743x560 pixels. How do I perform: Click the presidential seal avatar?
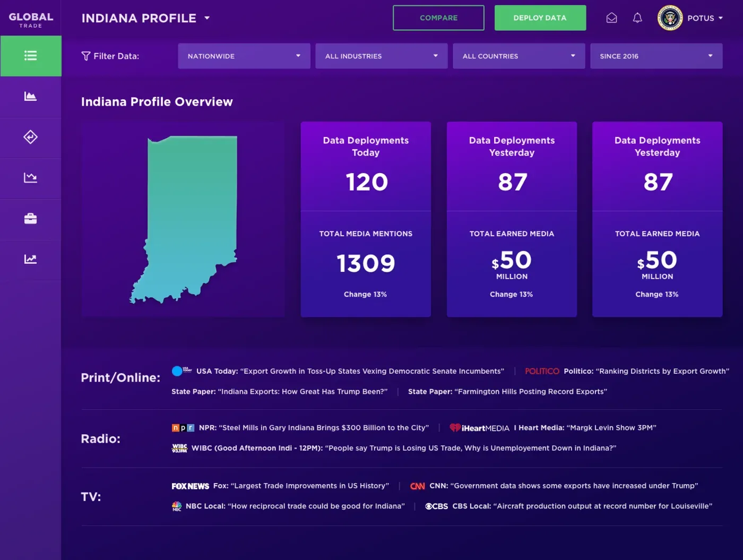pos(670,18)
